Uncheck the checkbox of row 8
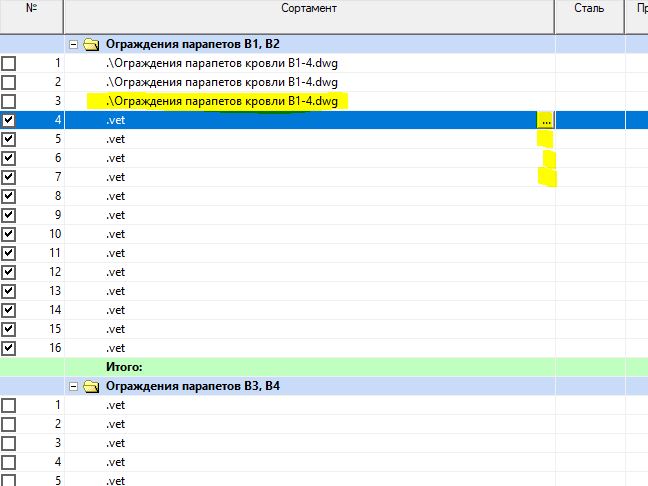The image size is (648, 486). point(9,196)
